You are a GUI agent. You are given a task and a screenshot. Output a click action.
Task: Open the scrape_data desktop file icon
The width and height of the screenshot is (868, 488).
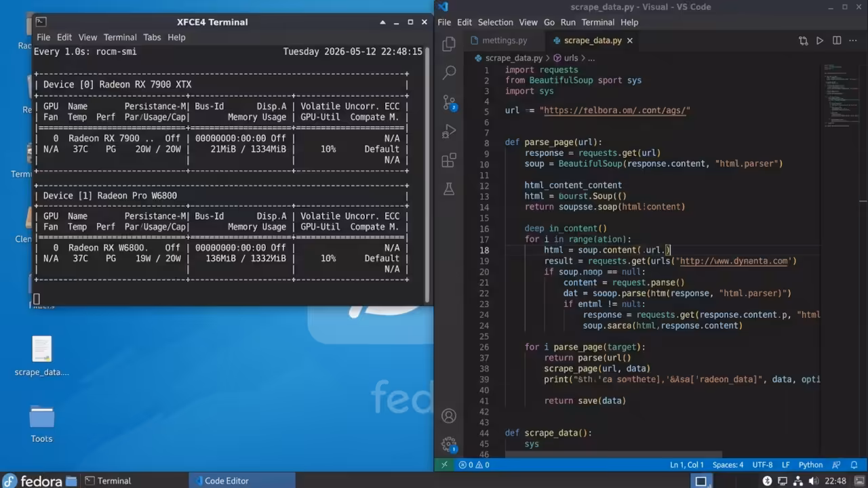(x=41, y=357)
